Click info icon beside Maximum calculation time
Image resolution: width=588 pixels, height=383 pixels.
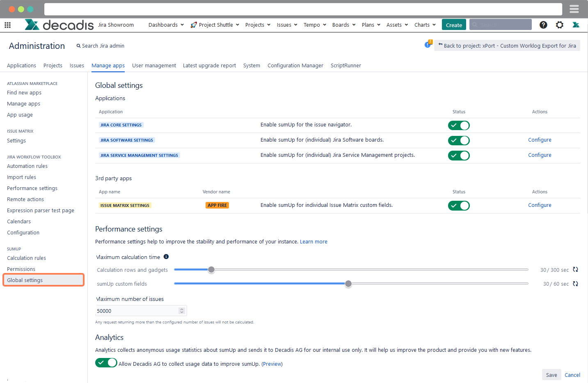coord(166,257)
